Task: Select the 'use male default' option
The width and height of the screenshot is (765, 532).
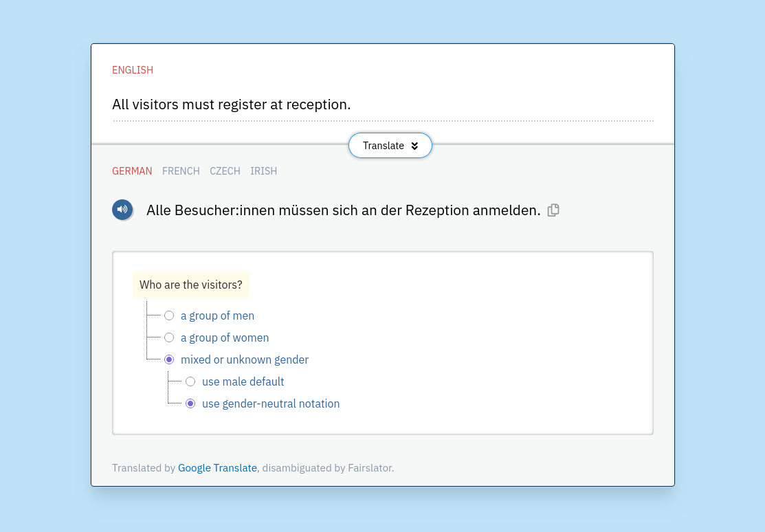Action: 190,381
